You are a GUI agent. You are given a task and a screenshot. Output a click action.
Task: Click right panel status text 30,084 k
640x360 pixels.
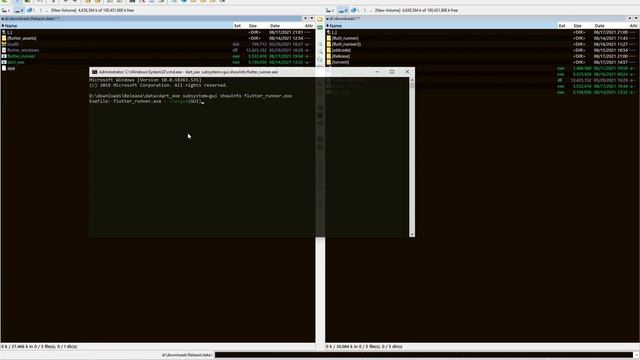click(364, 347)
